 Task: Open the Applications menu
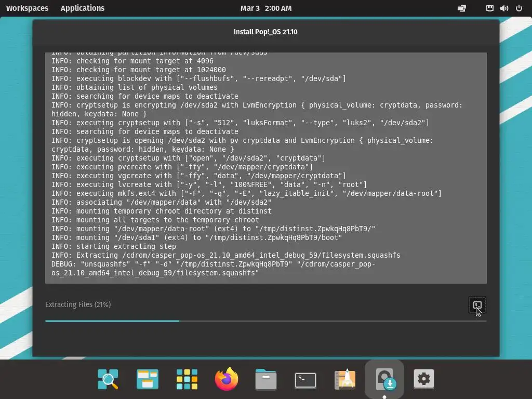(x=83, y=8)
